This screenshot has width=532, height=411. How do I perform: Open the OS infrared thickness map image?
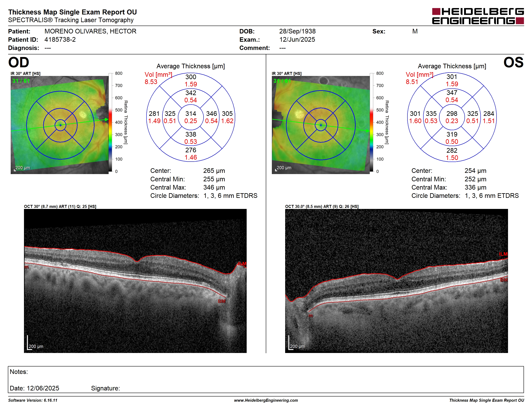(321, 125)
